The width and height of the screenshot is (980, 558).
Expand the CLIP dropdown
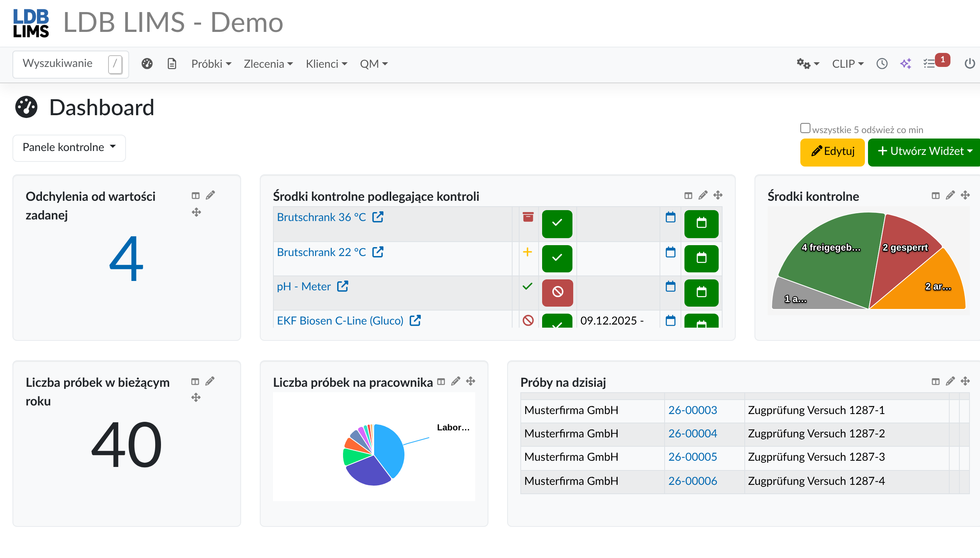tap(848, 63)
